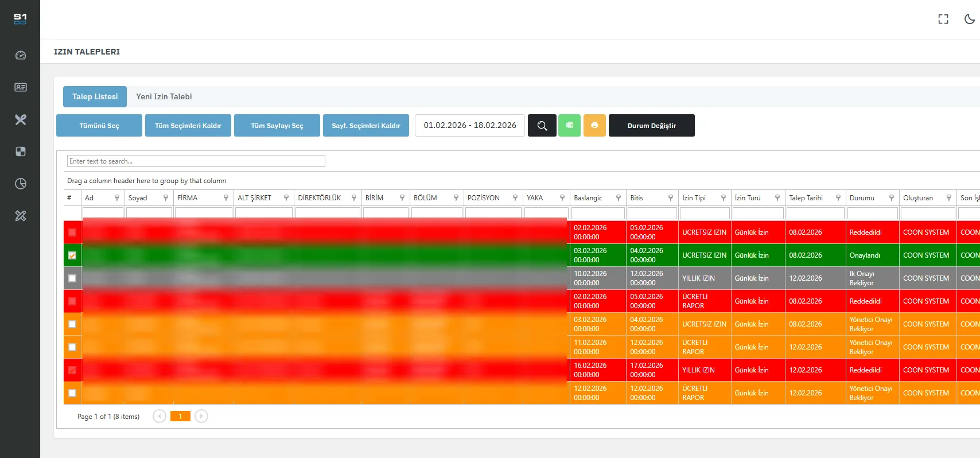
Task: Click the Tümünü Seç button
Action: [x=99, y=125]
